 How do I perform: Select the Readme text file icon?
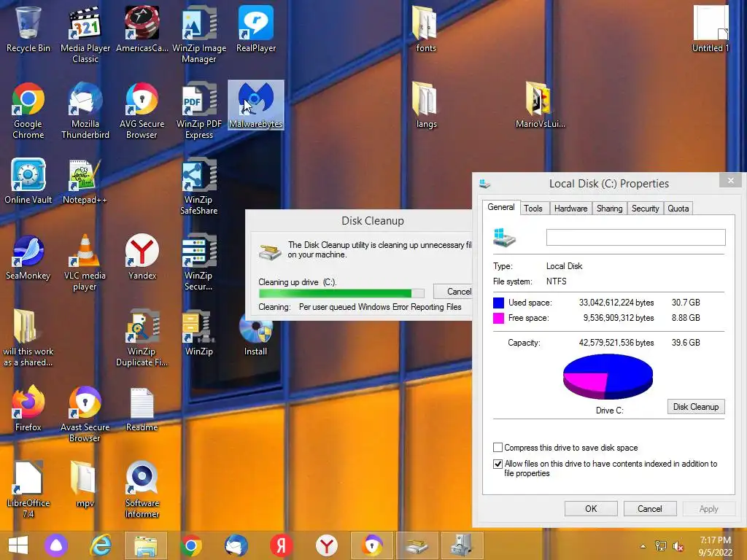point(142,408)
